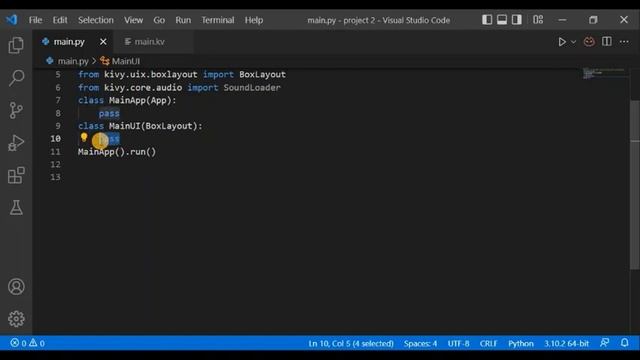Click 'SoundLoader' on line 6
640x360 pixels.
coord(252,88)
